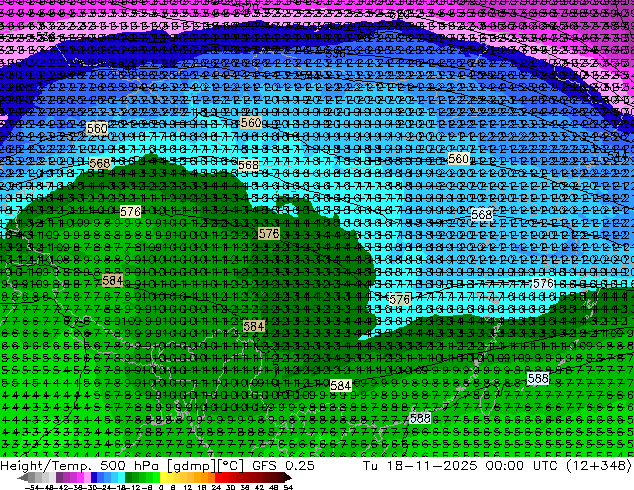Select the '30' color scale label
Viewport: 634px width, 490px height.
[x=230, y=488]
